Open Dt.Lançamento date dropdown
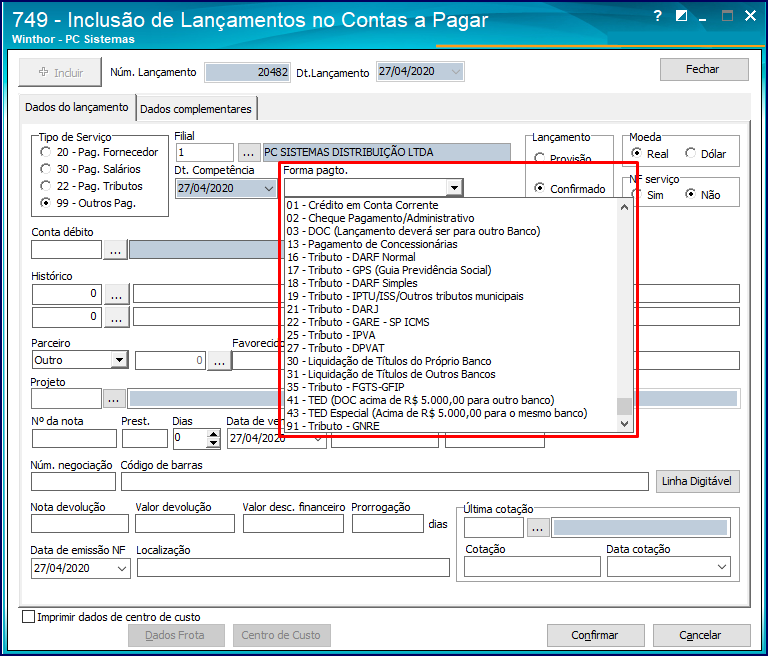Viewport: 768px width, 656px height. 456,72
